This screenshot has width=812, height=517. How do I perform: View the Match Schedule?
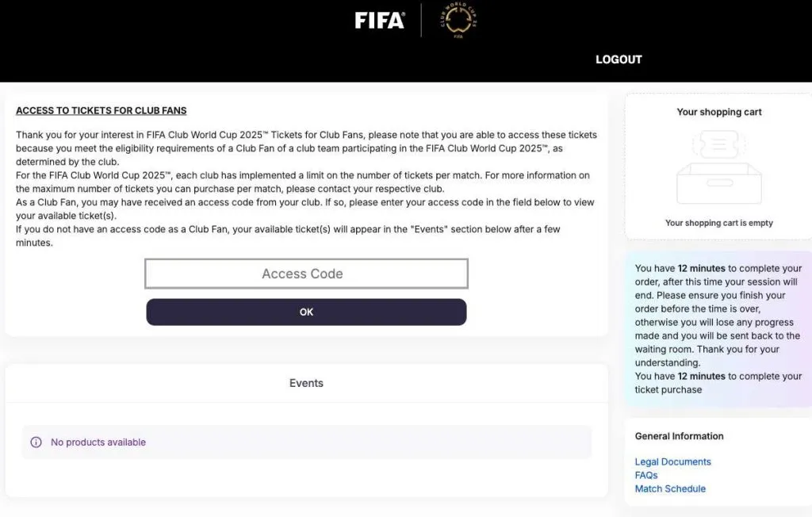pos(670,488)
